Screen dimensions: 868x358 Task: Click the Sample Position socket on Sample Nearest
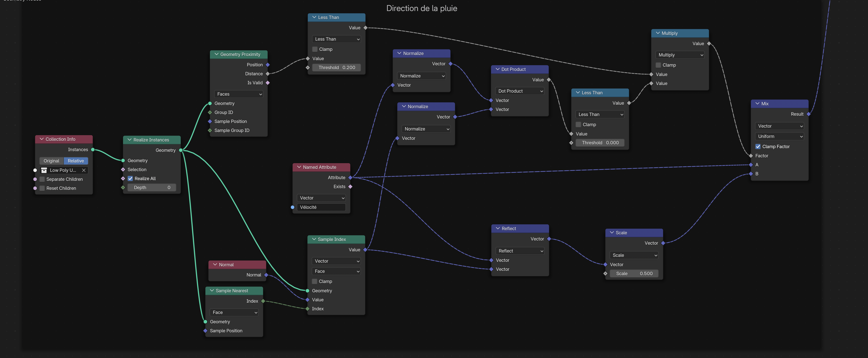[x=205, y=331]
